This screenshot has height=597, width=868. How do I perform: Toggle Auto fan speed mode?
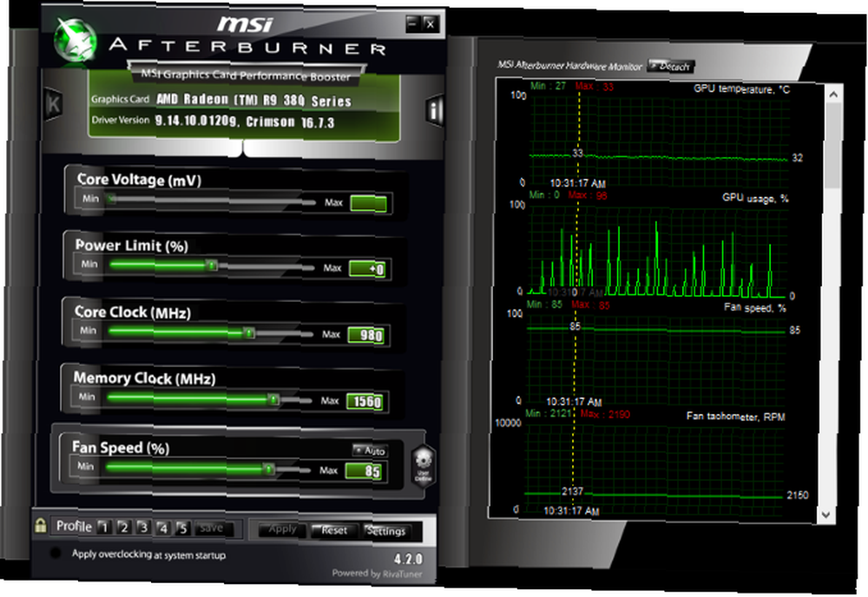(x=371, y=450)
